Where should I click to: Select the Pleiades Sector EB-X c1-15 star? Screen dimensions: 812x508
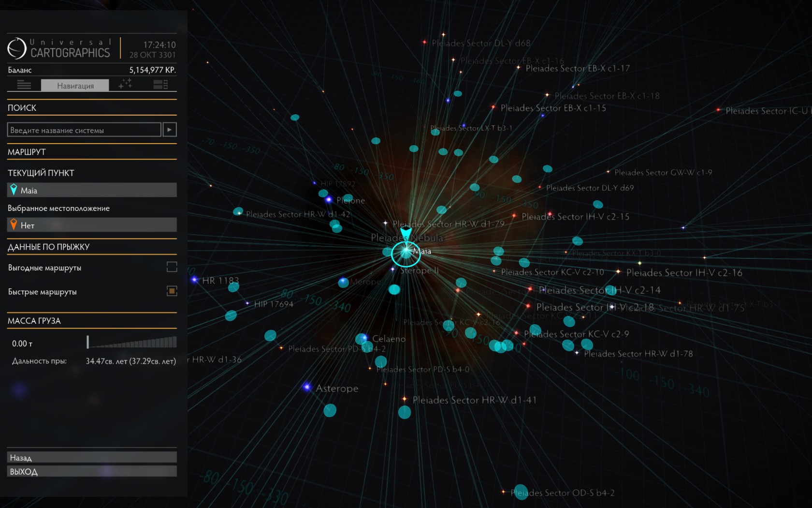493,107
